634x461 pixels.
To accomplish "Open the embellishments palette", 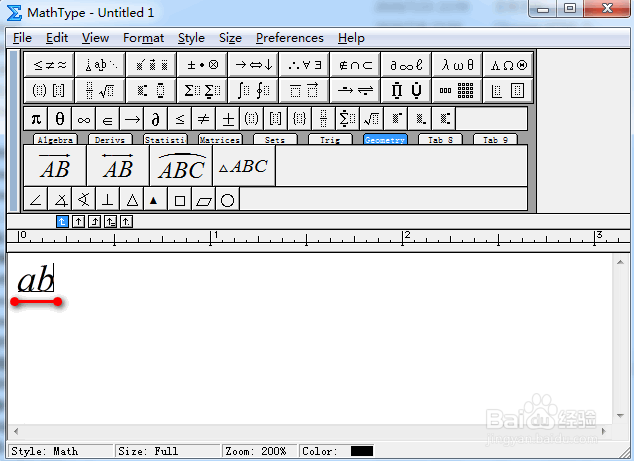I will click(151, 64).
